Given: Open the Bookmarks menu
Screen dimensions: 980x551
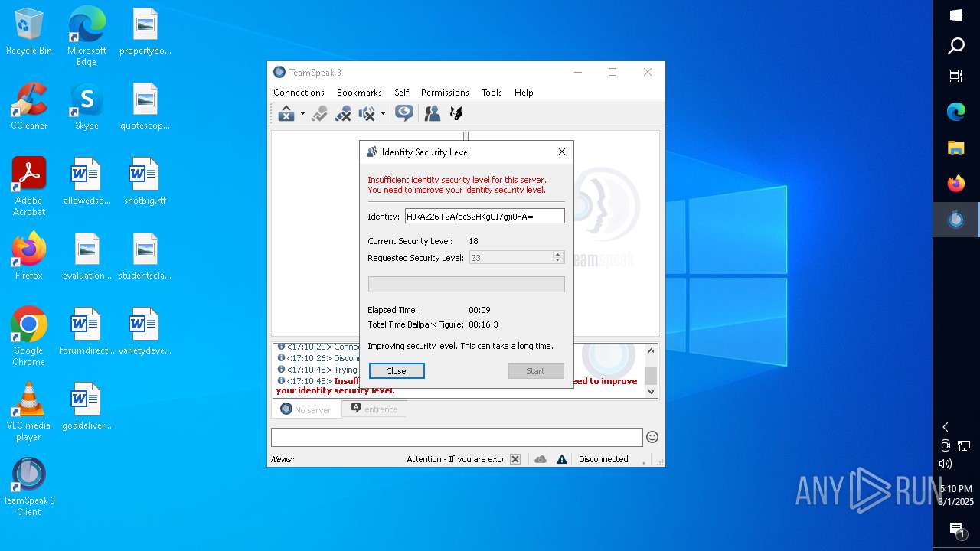Looking at the screenshot, I should coord(359,93).
